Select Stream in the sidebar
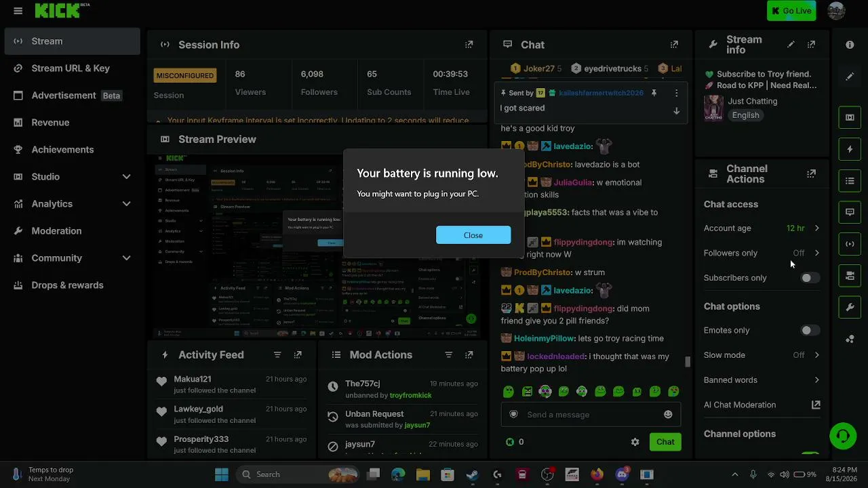The width and height of the screenshot is (868, 488). coord(72,41)
